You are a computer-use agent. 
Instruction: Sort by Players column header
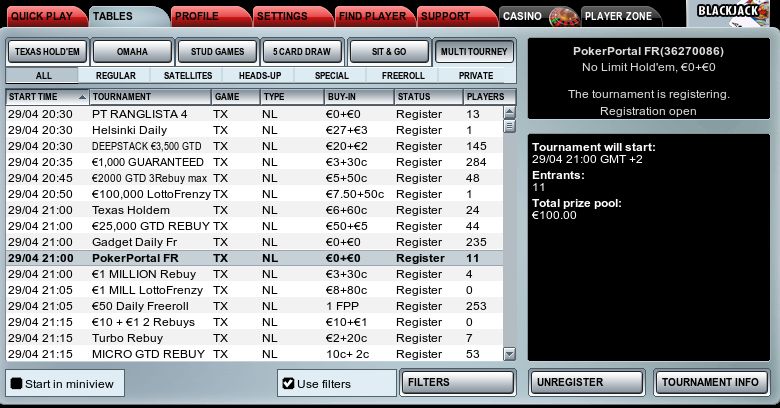[489, 97]
